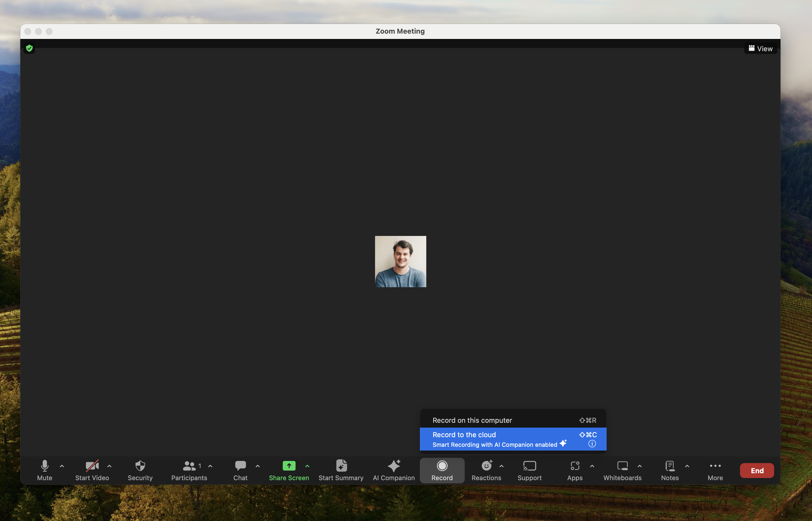812x521 pixels.
Task: Click the Zoom Meeting title bar text
Action: [400, 31]
